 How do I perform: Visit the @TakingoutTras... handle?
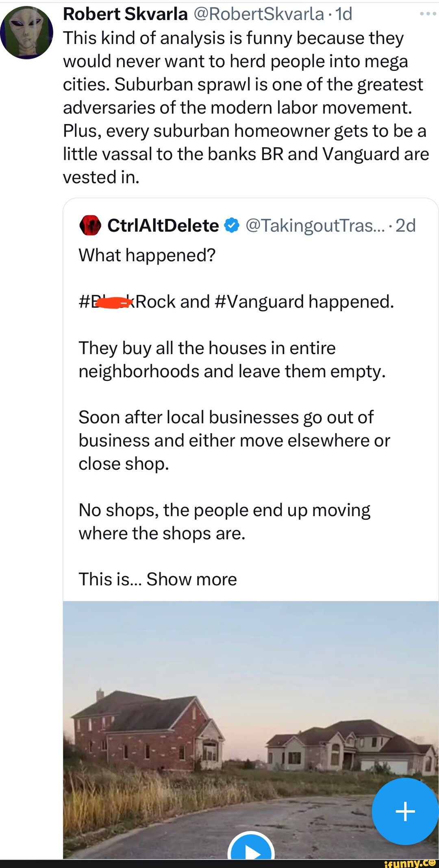[315, 225]
